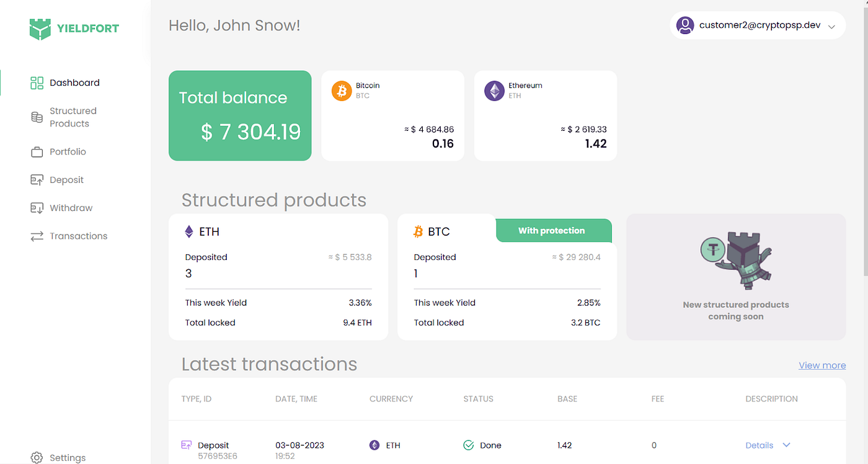Click the Structured Products coins icon
The height and width of the screenshot is (464, 868).
coord(37,117)
